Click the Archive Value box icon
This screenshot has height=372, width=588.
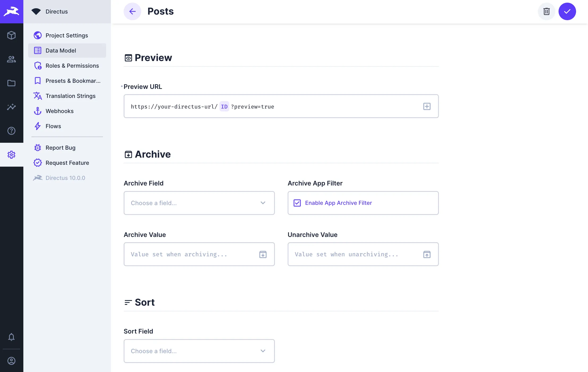tap(263, 254)
